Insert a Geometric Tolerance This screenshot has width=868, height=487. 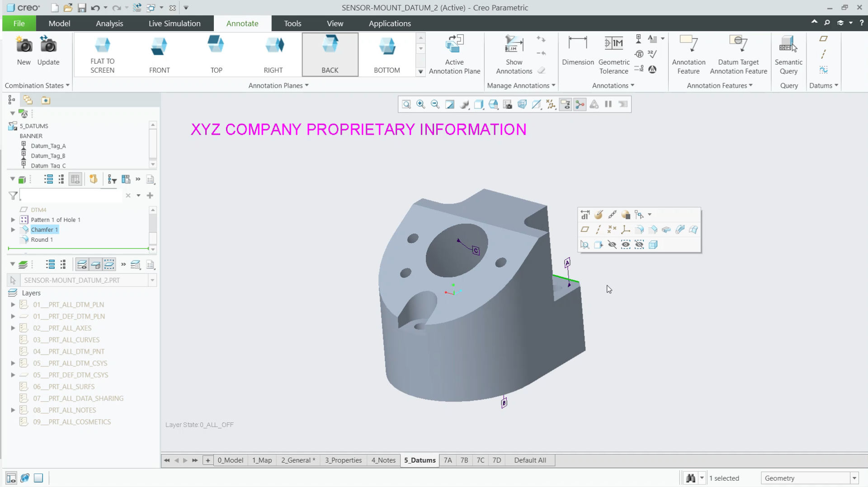(x=613, y=54)
